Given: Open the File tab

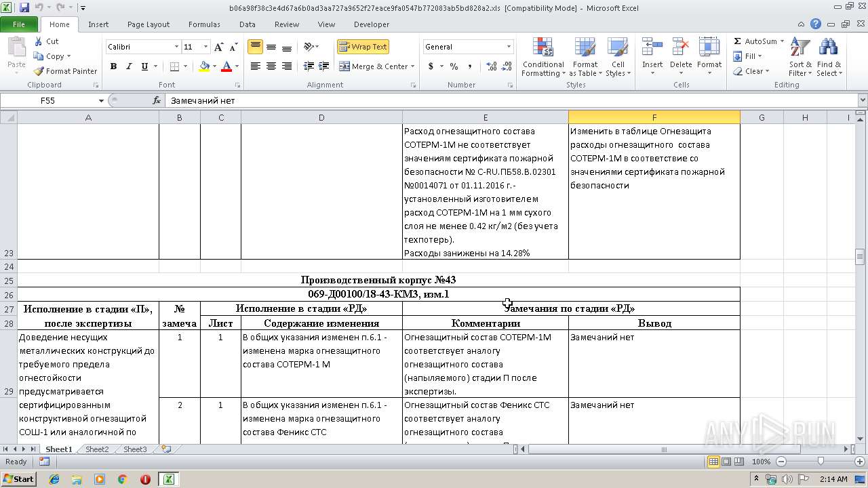Looking at the screenshot, I should point(19,24).
